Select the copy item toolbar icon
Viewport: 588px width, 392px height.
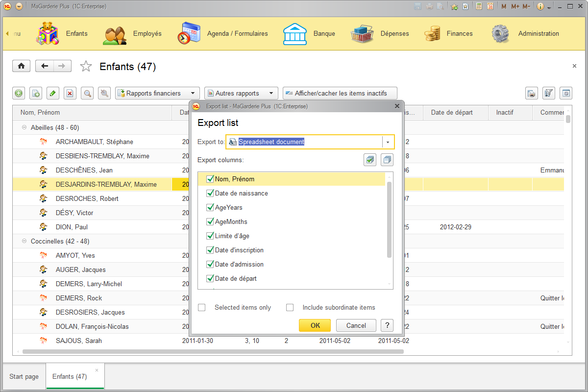(35, 93)
